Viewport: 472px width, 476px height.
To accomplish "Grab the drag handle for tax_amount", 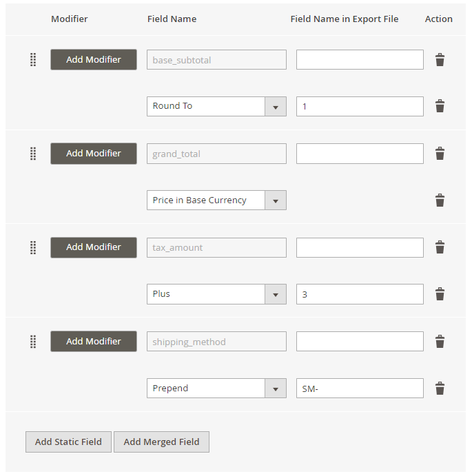I will coord(33,247).
